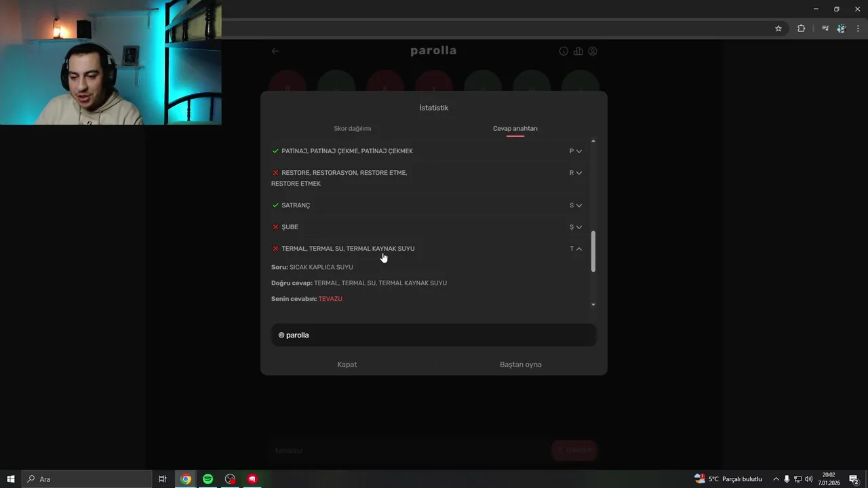Show hidden system tray icons
Image resolution: width=868 pixels, height=488 pixels.
[776, 479]
